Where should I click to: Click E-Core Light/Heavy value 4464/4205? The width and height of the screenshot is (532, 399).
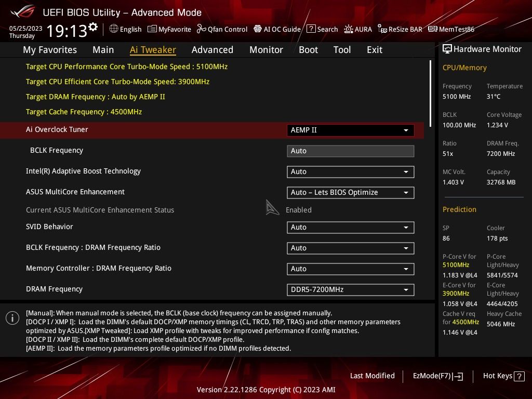(502, 303)
